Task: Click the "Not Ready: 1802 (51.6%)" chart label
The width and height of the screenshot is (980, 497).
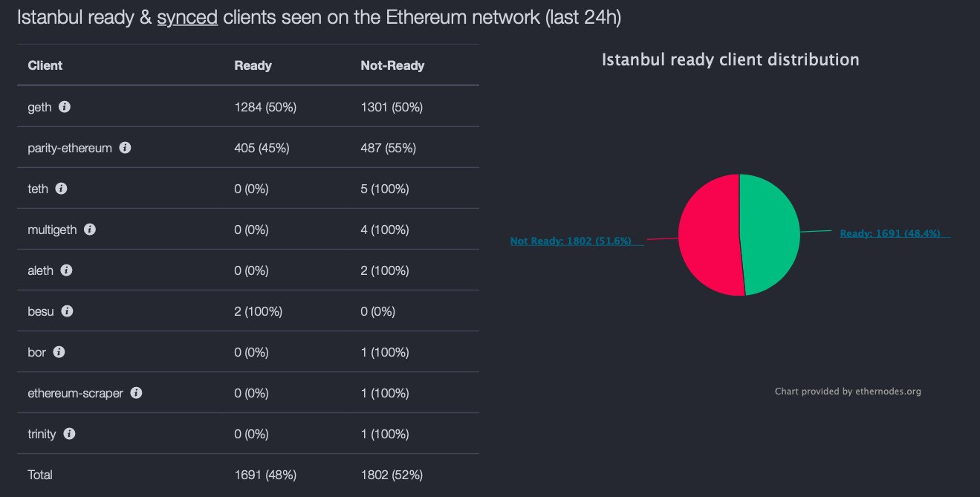Action: 571,241
